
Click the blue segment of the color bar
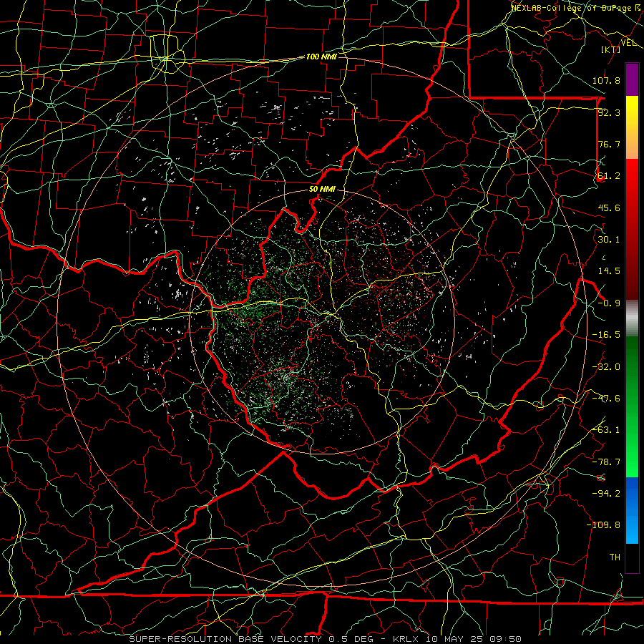632,510
